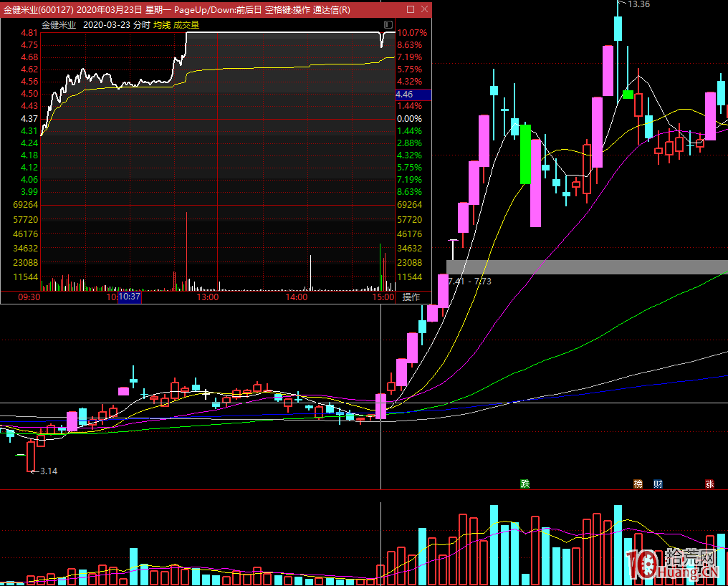728x586 pixels.
Task: Click the 13:00 mark on the time axis
Action: (208, 297)
